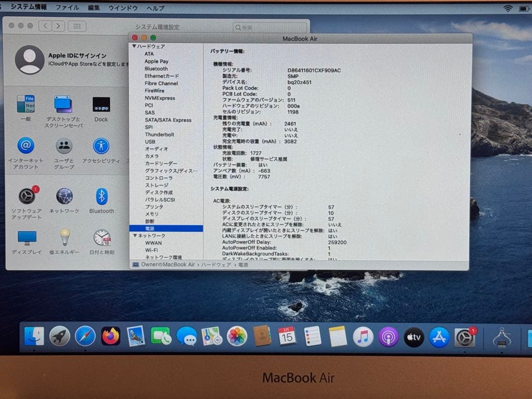Open System Information chip icon in Dock
Image resolution: width=532 pixels, height=399 pixels.
click(x=501, y=338)
